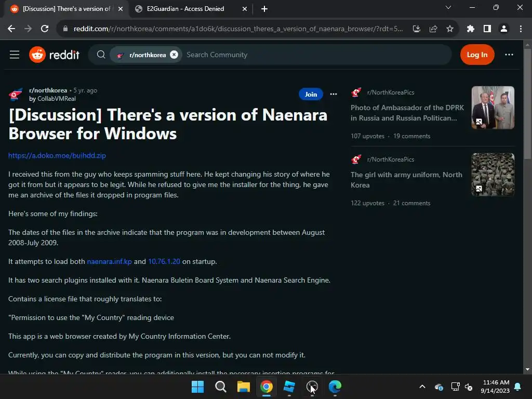The width and height of the screenshot is (532, 399).
Task: Click the Log In button
Action: click(x=477, y=55)
